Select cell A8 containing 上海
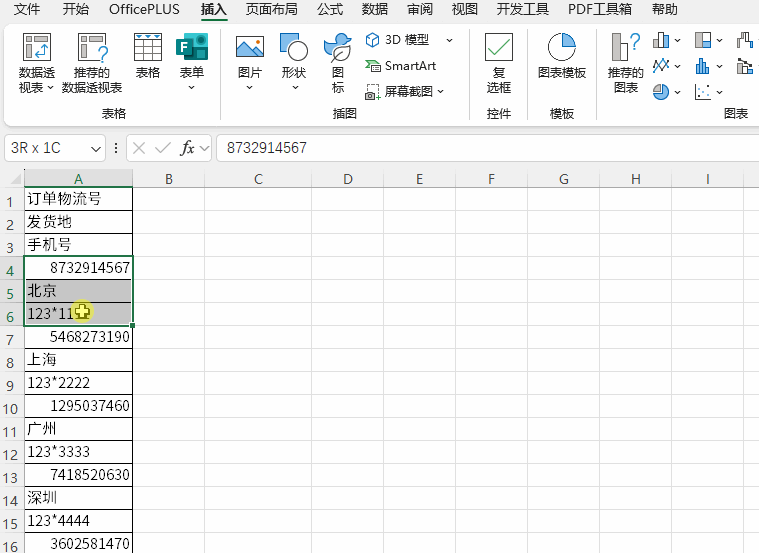759x553 pixels. (x=78, y=360)
